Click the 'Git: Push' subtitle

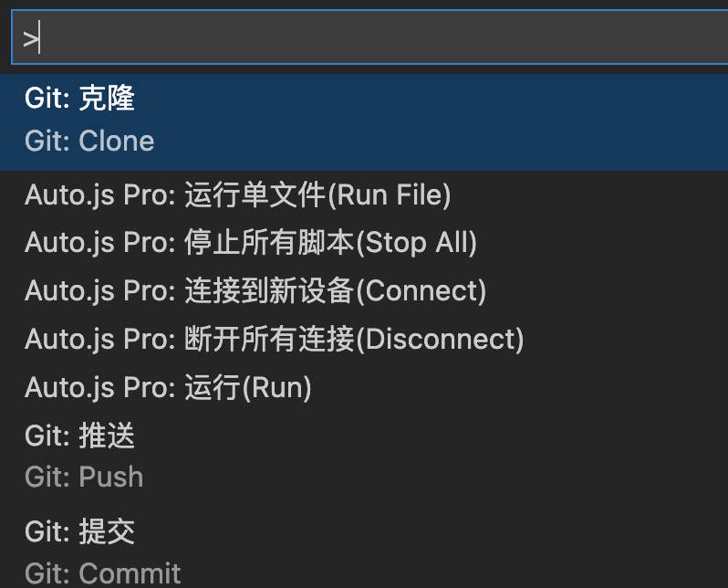(x=84, y=477)
